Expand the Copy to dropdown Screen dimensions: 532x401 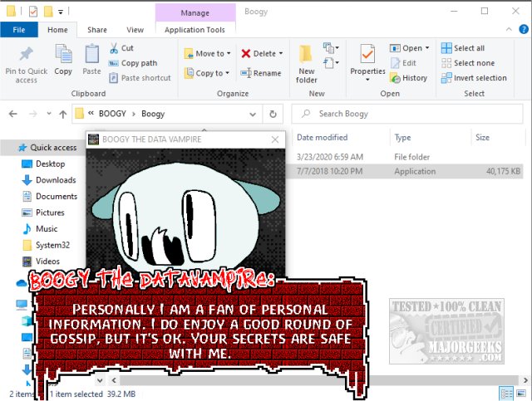point(227,73)
